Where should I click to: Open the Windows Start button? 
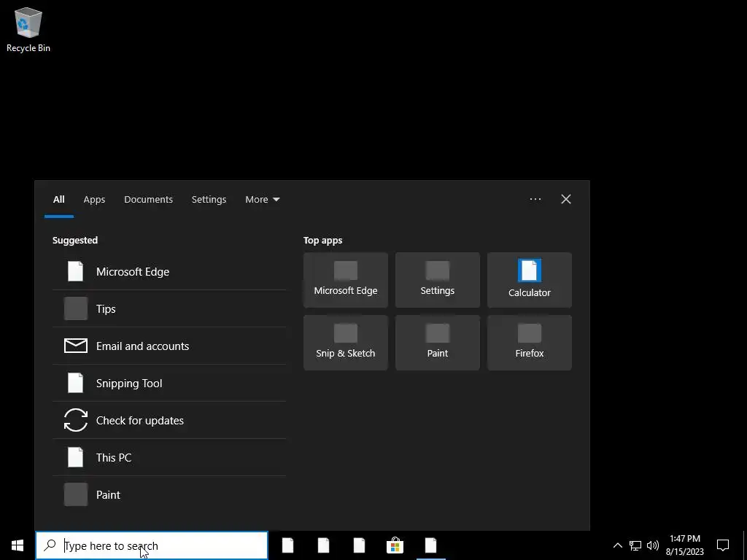pyautogui.click(x=18, y=545)
